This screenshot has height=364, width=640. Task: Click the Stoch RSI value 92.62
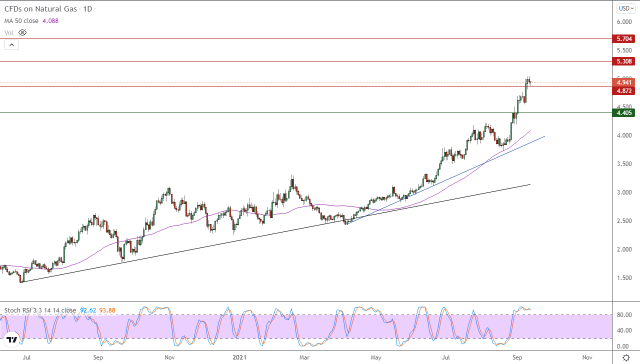pos(89,310)
